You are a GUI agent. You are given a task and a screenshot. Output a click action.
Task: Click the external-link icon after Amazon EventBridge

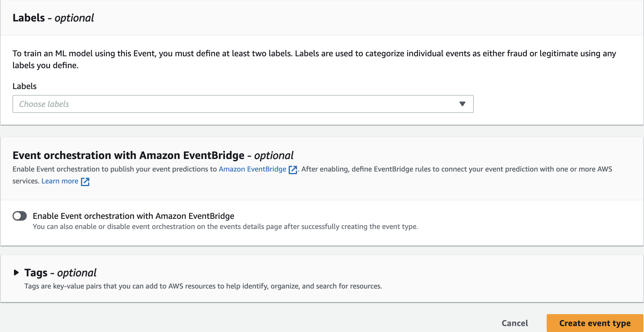293,170
